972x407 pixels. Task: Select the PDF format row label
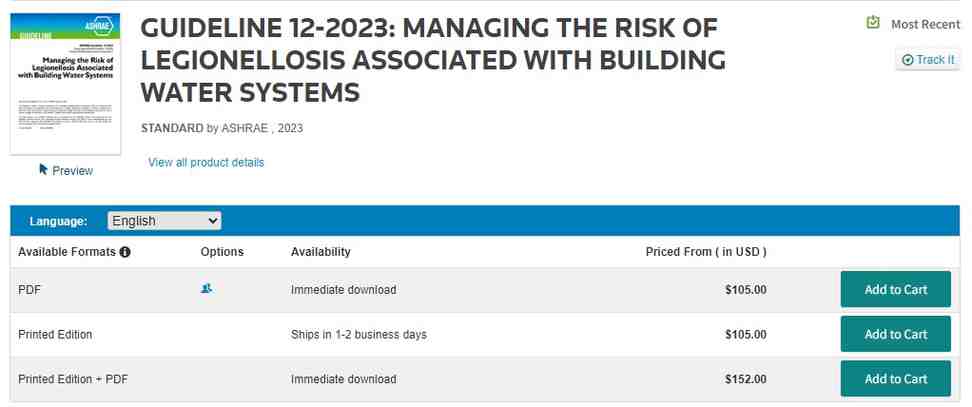[x=29, y=290]
